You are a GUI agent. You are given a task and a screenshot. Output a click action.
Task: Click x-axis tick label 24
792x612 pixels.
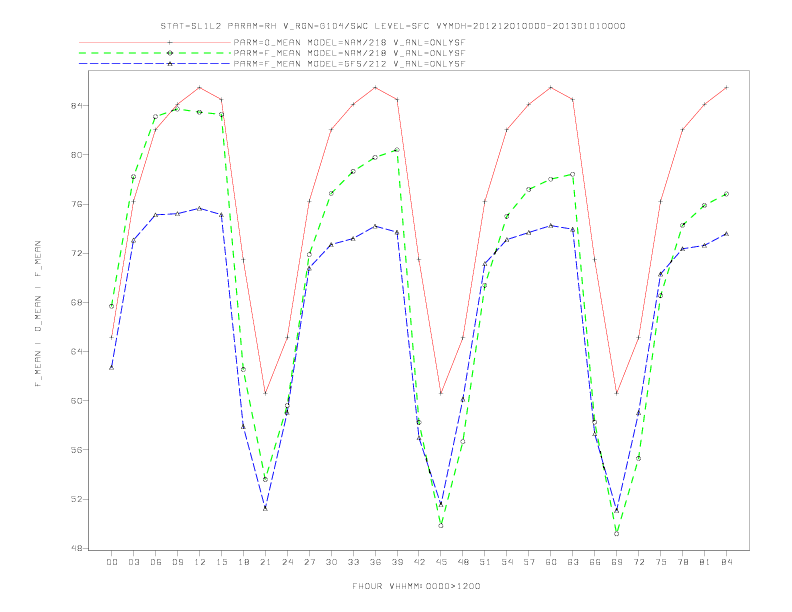coord(287,562)
